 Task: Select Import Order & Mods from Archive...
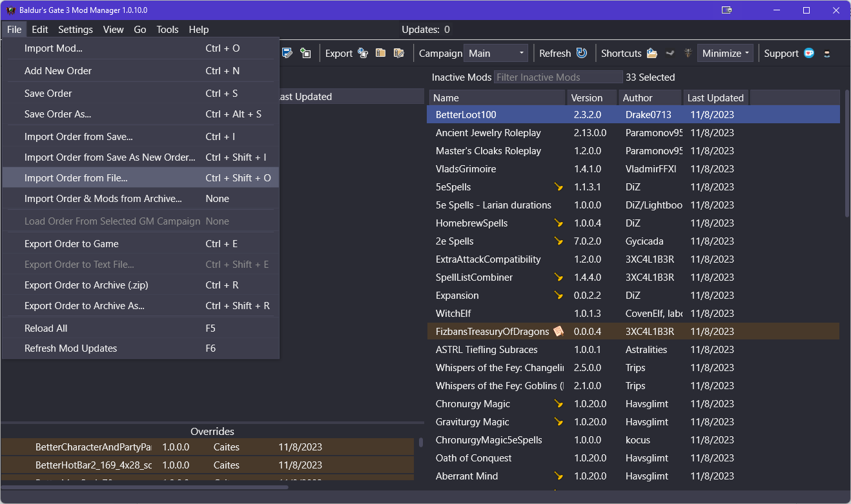point(141,199)
